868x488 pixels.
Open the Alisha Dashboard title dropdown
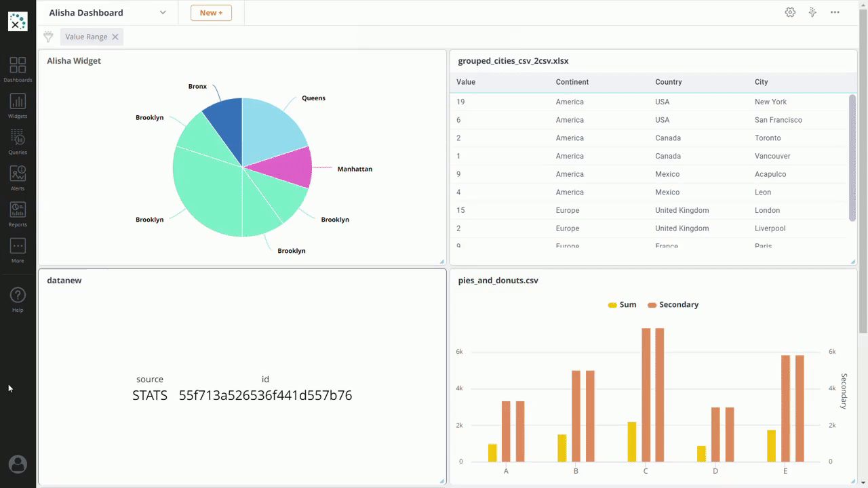pos(162,12)
